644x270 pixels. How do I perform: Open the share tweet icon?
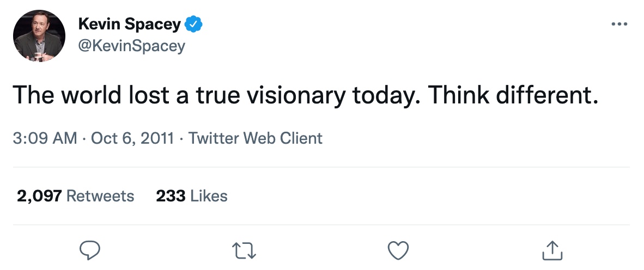click(552, 250)
